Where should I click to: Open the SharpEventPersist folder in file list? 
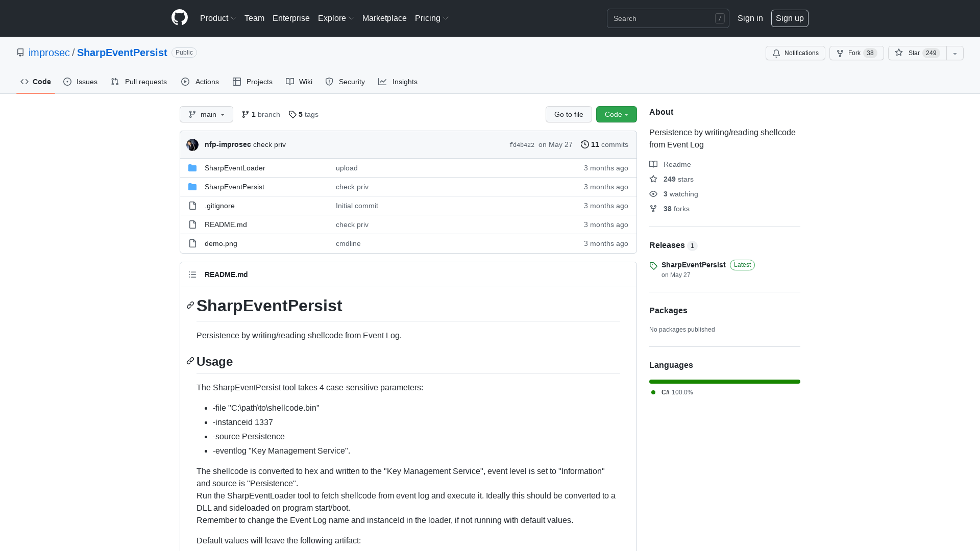pos(234,187)
